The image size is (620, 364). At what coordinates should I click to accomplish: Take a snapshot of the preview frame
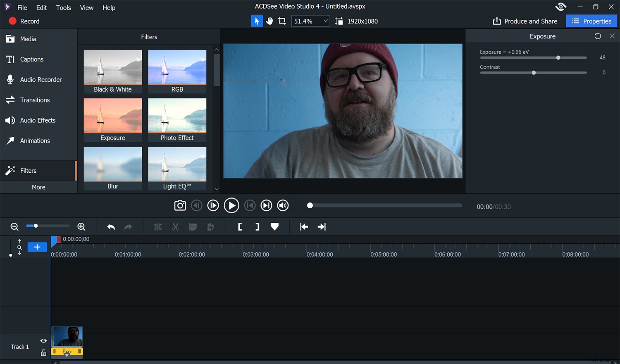(x=180, y=205)
